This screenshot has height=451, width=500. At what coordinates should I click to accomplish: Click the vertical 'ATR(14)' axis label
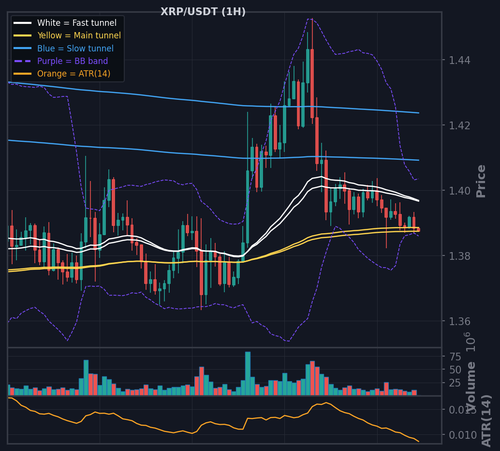click(x=486, y=421)
